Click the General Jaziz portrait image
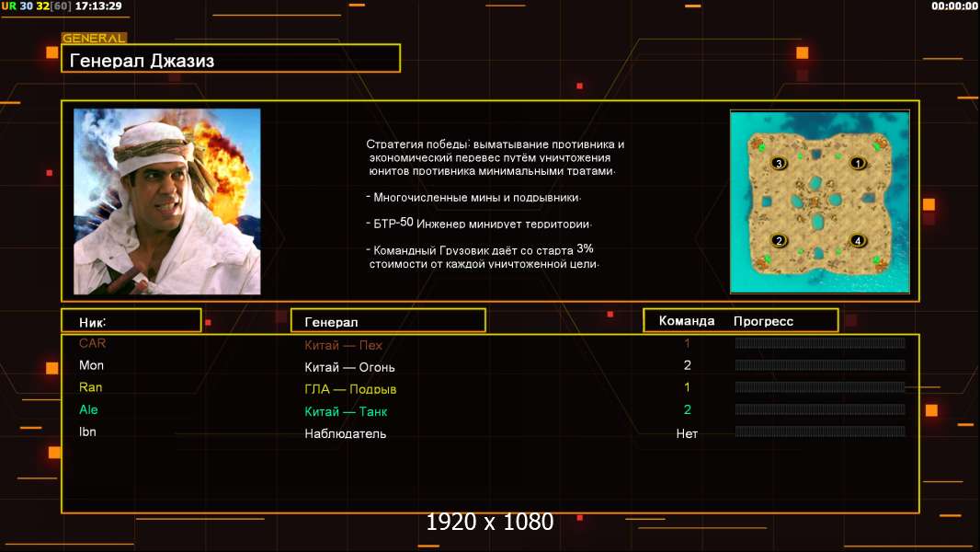The width and height of the screenshot is (980, 552). tap(167, 201)
